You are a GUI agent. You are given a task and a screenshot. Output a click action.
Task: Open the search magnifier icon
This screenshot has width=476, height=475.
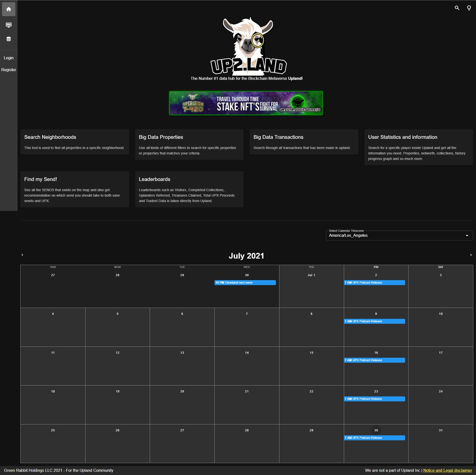[457, 8]
